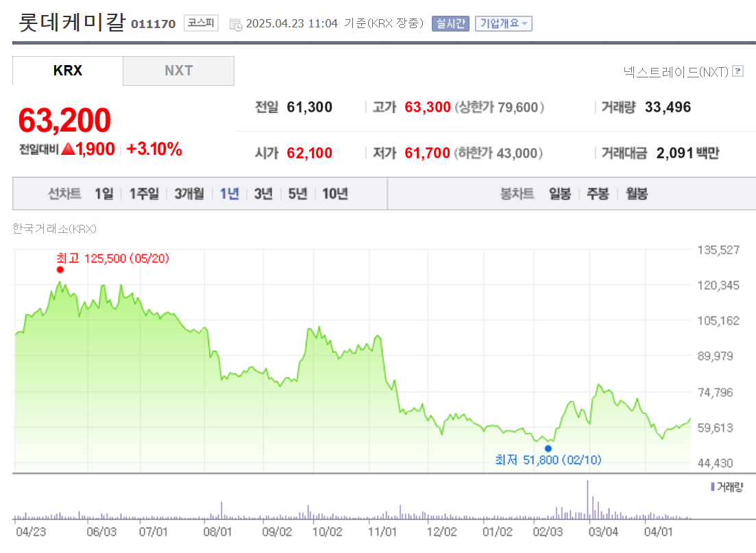
Task: Open NXT help via question mark icon
Action: tap(737, 71)
